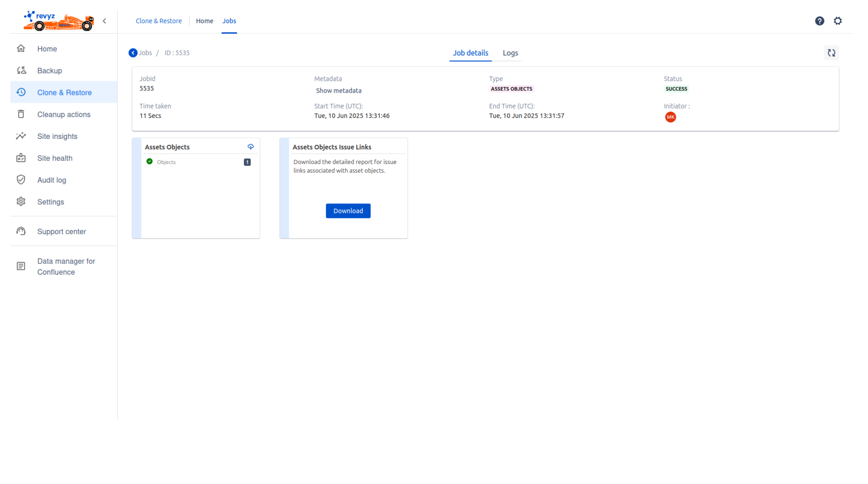
Task: Click the back arrow beside Jobs breadcrumb
Action: coord(133,53)
